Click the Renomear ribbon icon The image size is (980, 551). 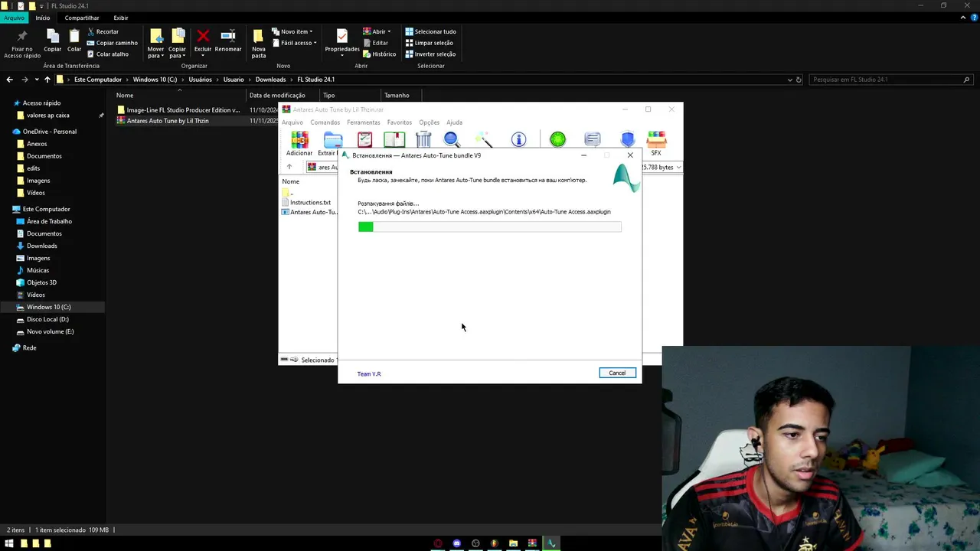[x=228, y=36]
